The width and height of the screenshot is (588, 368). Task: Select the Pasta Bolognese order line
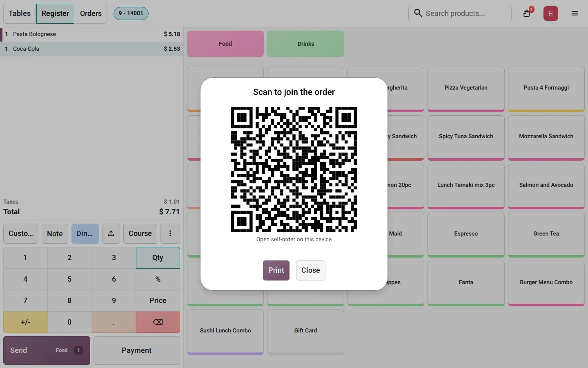(x=92, y=34)
